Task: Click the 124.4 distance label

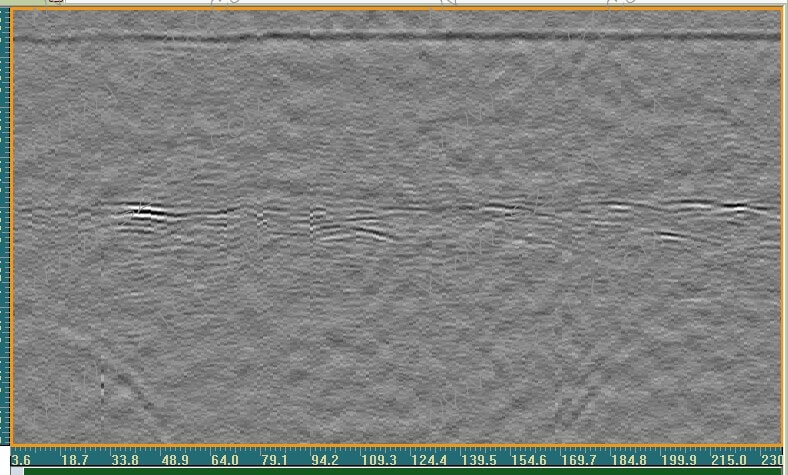Action: point(429,459)
